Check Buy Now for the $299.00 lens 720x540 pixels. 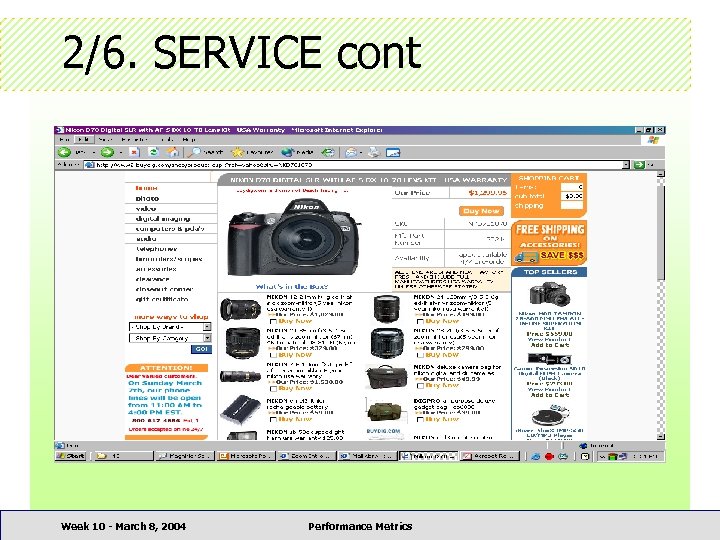(420, 355)
